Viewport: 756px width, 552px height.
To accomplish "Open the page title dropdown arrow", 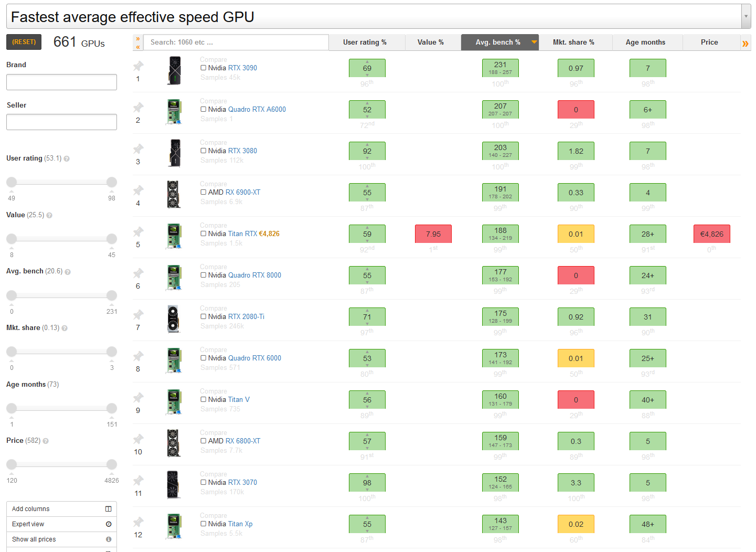I will 746,17.
